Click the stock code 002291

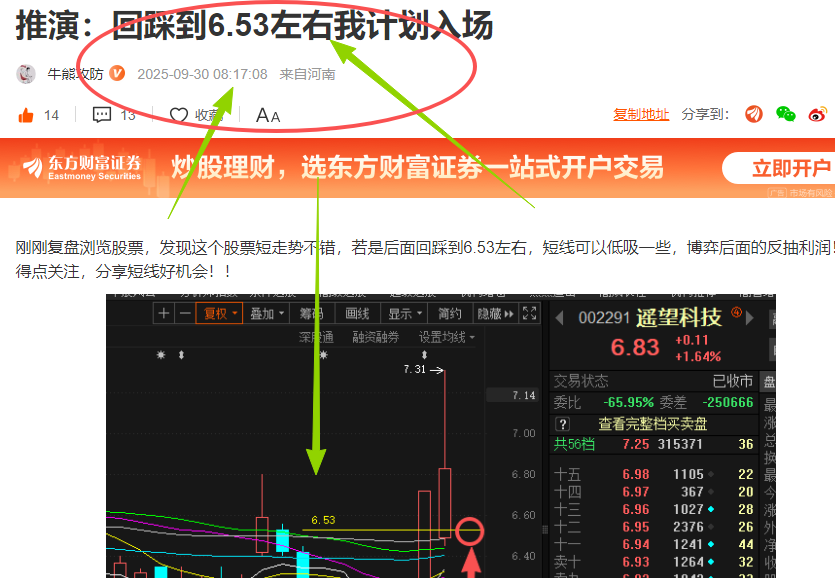[x=604, y=318]
